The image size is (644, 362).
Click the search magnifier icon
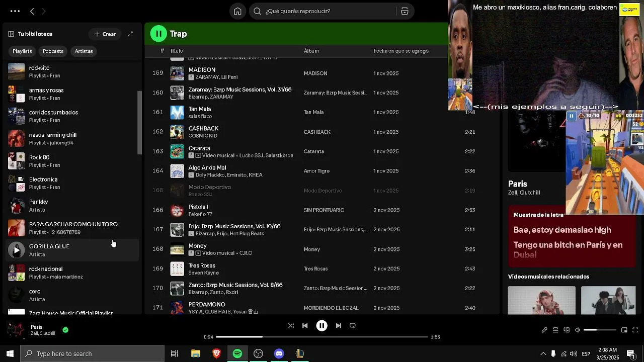click(x=257, y=11)
